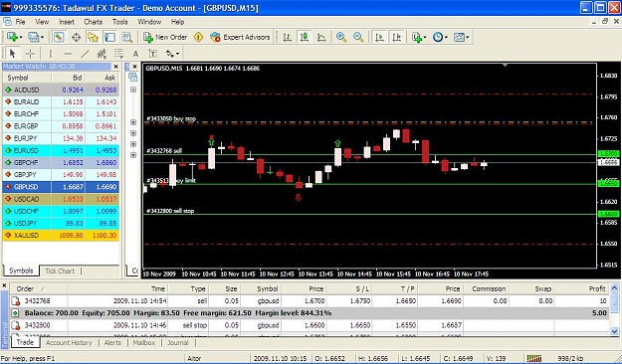Select the Horizontal Line drawing tool
622x364 pixels.
pos(68,53)
